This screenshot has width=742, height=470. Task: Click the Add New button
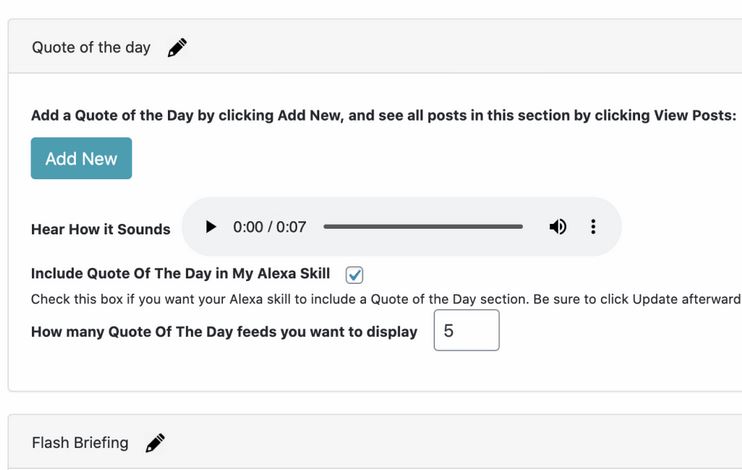click(81, 159)
